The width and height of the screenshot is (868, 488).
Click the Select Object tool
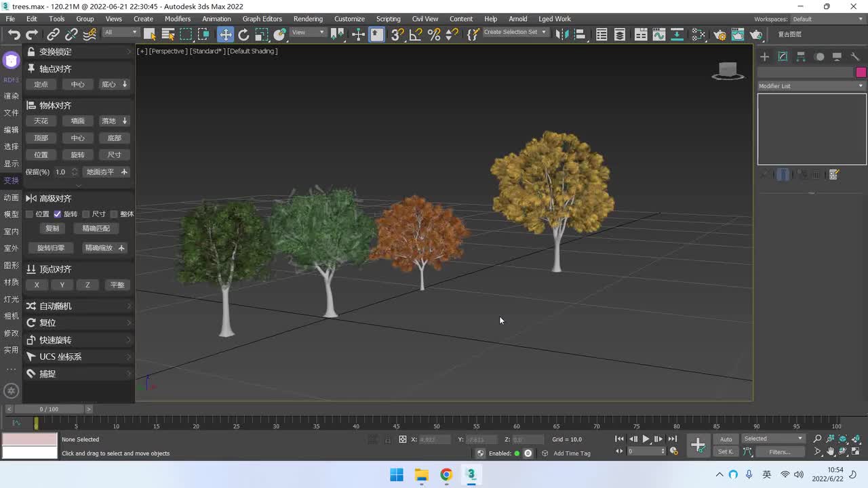tap(150, 35)
